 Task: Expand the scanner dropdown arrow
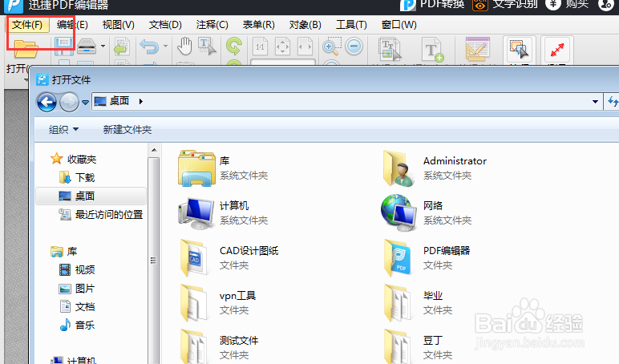[x=103, y=47]
